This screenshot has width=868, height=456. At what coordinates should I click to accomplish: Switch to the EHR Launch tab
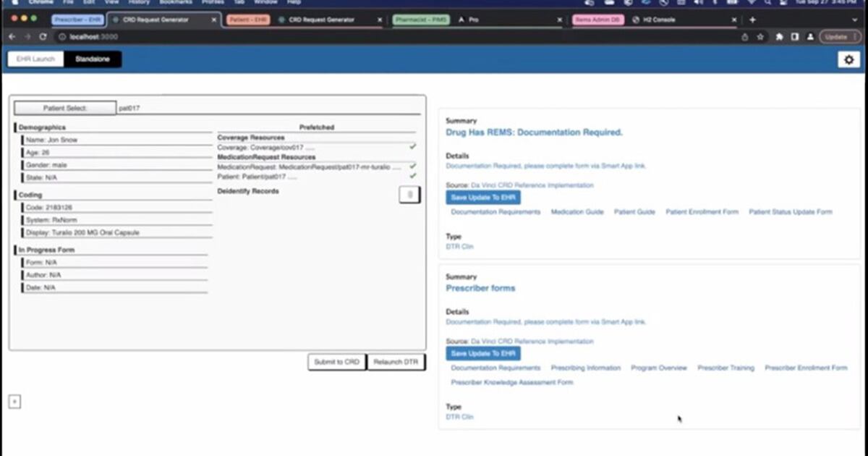coord(35,59)
